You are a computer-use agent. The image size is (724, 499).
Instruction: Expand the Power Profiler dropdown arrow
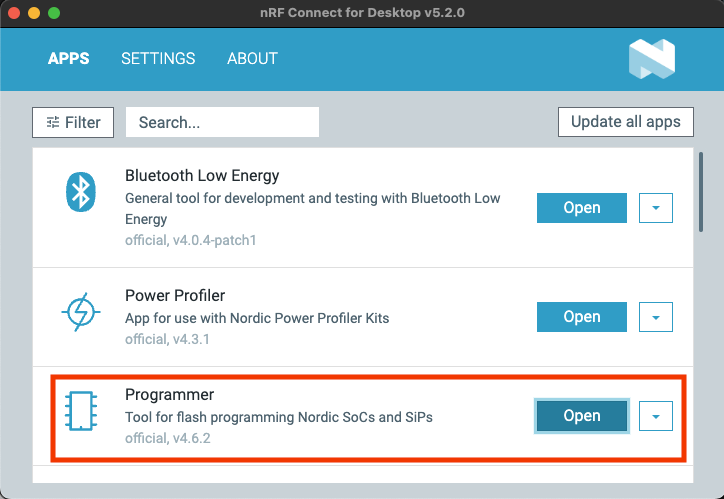click(x=656, y=317)
